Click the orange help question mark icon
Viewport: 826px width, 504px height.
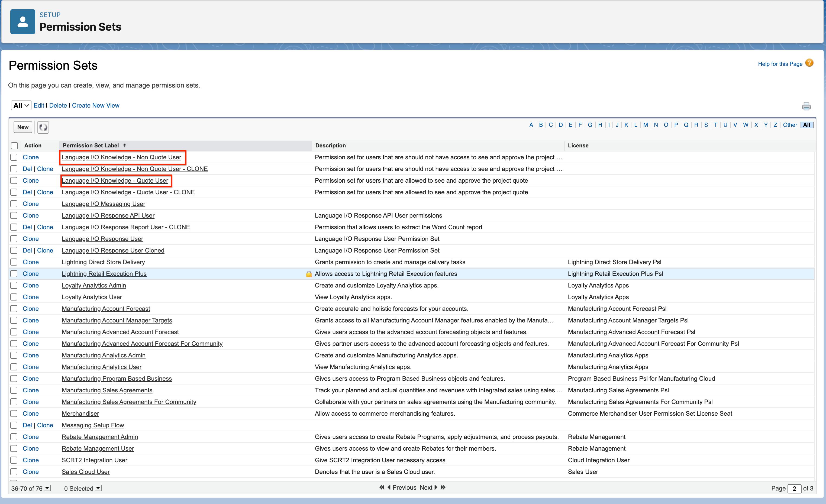pyautogui.click(x=809, y=63)
